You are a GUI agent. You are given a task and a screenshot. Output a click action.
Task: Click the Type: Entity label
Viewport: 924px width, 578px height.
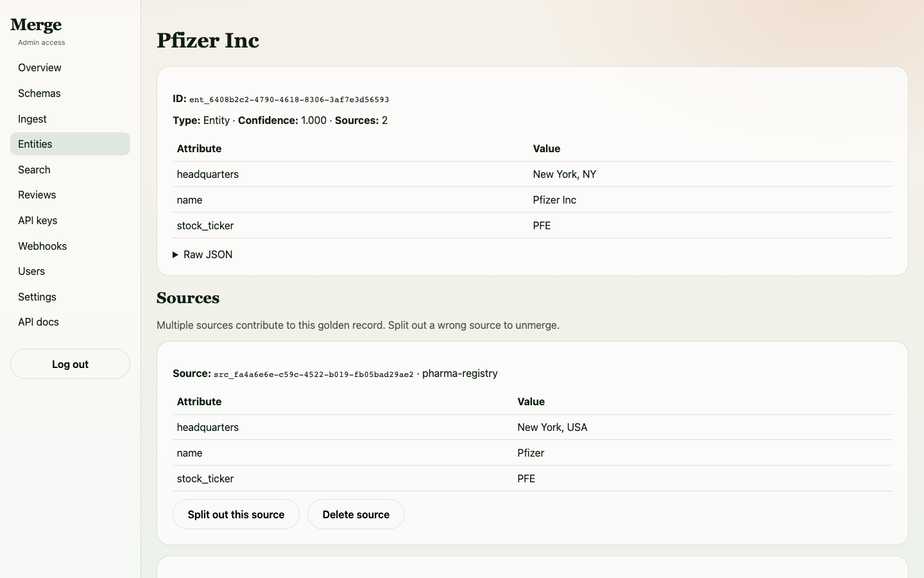pyautogui.click(x=201, y=120)
